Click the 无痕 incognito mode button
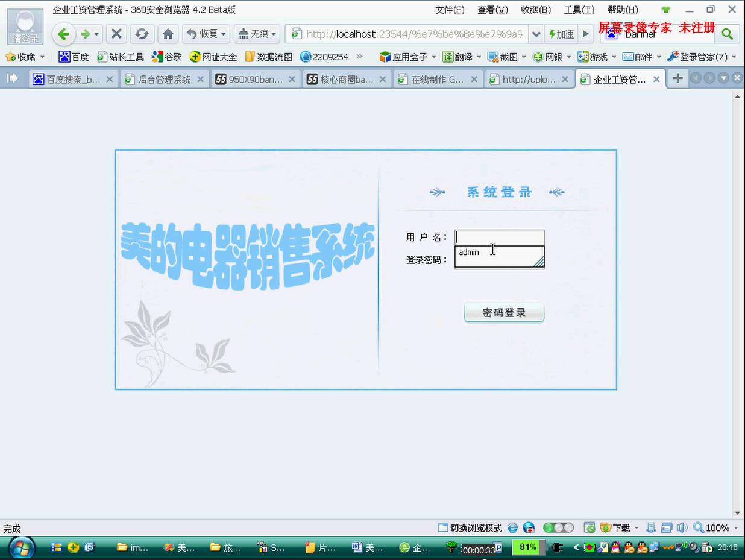The image size is (745, 560). 253,34
